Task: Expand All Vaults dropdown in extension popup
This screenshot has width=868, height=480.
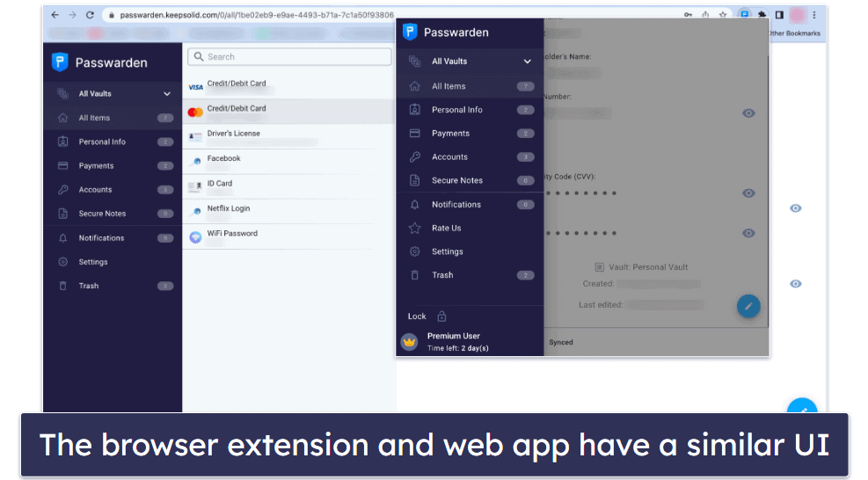Action: (x=527, y=62)
